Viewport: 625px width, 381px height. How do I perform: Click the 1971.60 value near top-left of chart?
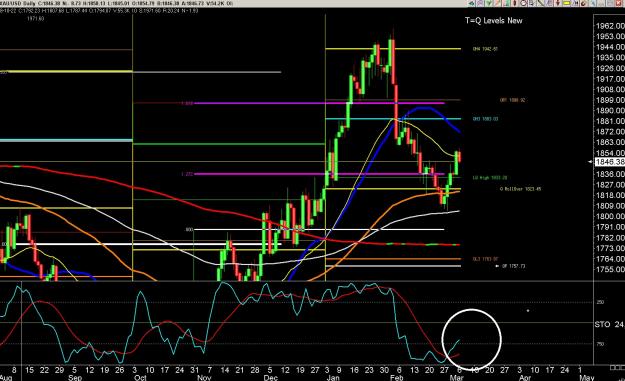[35, 18]
